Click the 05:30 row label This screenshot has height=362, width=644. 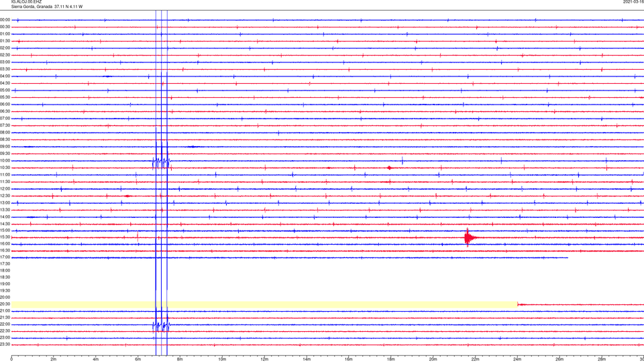(x=5, y=97)
